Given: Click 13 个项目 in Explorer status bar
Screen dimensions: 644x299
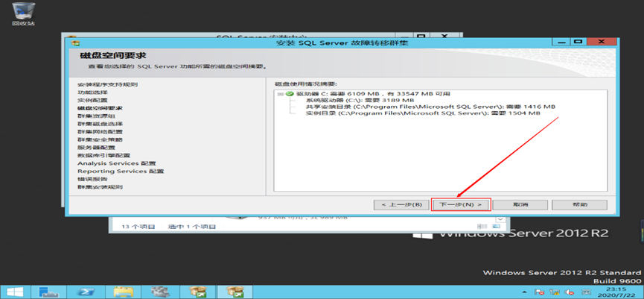Looking at the screenshot, I should click(x=138, y=227).
